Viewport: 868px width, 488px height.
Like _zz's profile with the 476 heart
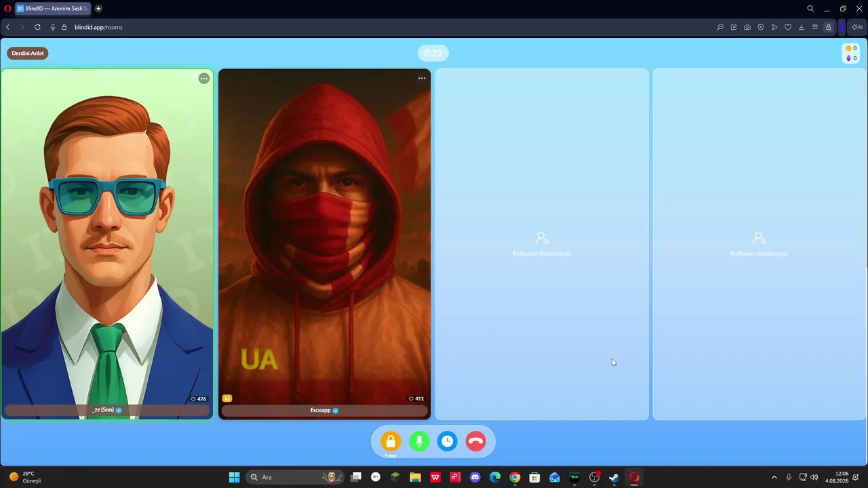[x=198, y=399]
